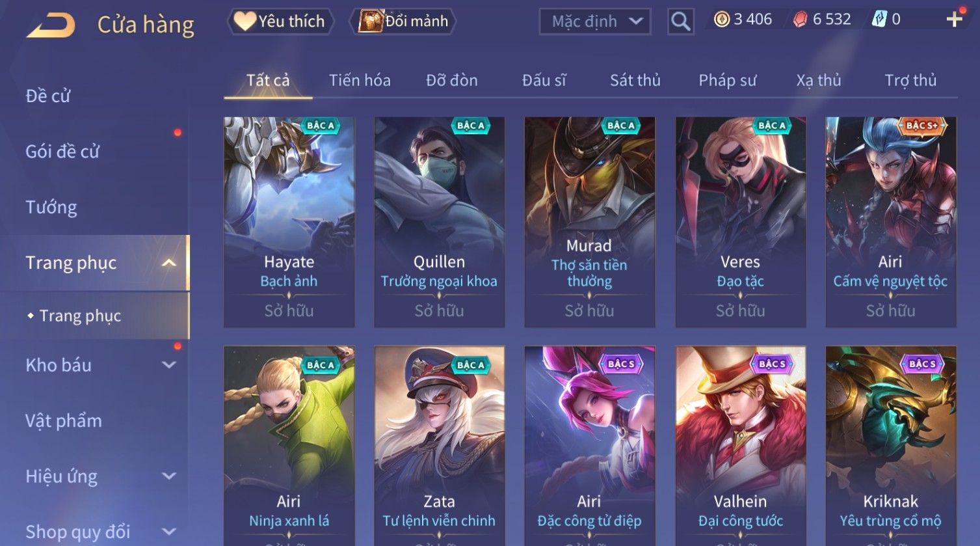Select the Tiến hóa tab
The width and height of the screenshot is (980, 546).
coord(360,80)
